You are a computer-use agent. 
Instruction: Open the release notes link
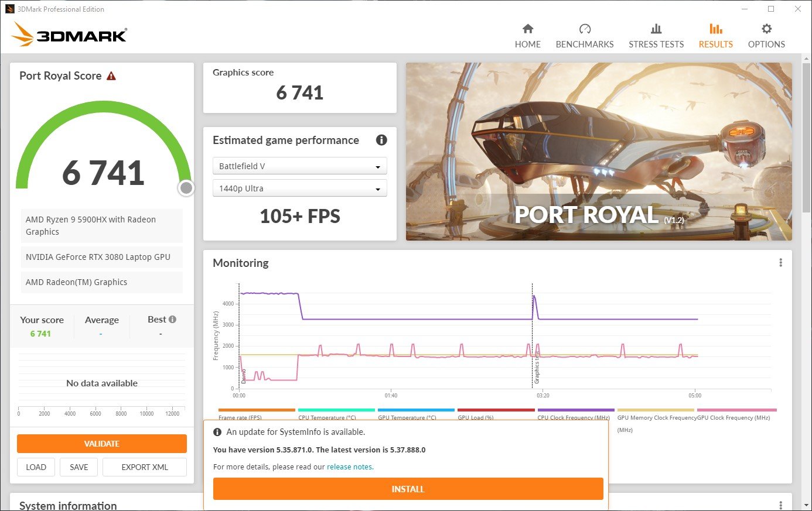(x=350, y=467)
